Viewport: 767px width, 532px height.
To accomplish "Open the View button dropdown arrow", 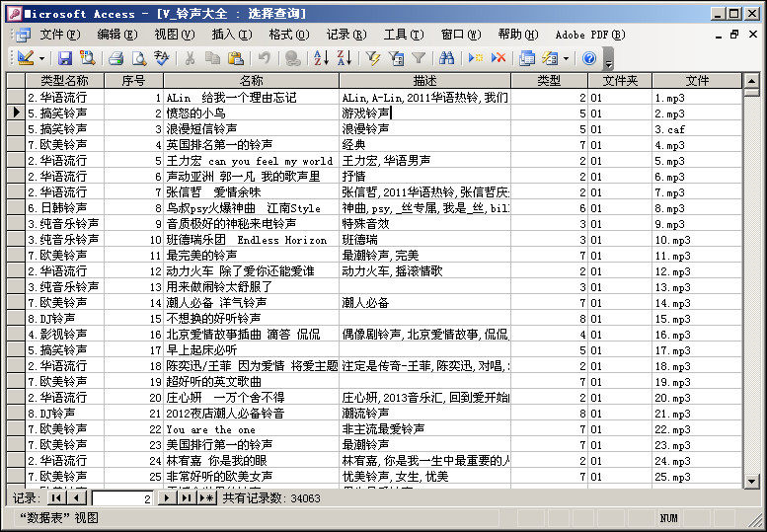I will click(x=42, y=58).
